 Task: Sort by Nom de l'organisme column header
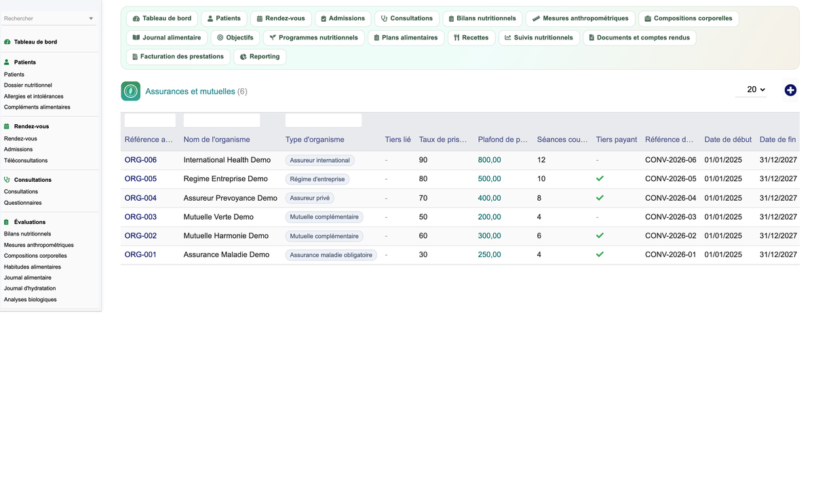click(216, 140)
